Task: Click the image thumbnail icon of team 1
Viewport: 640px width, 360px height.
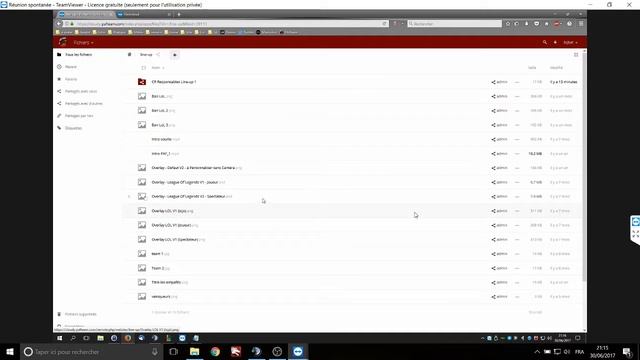Action: (x=142, y=254)
